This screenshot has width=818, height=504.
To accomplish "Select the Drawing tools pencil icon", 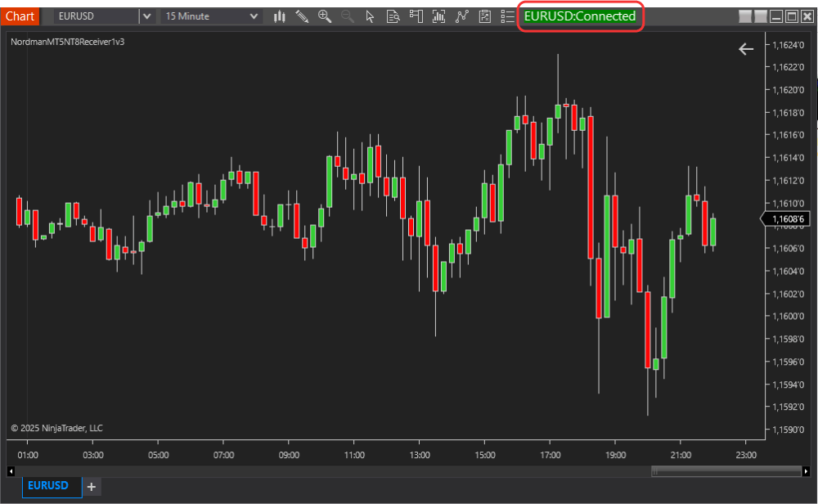I will 303,16.
